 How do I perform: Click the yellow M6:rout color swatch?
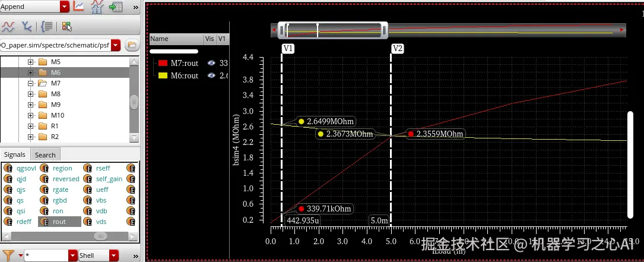click(163, 75)
